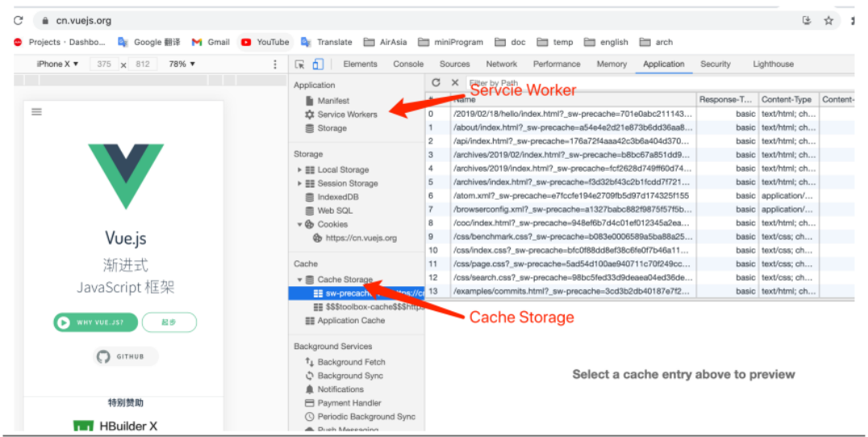Select Service Workers in the sidebar
Image resolution: width=868 pixels, height=437 pixels.
347,114
